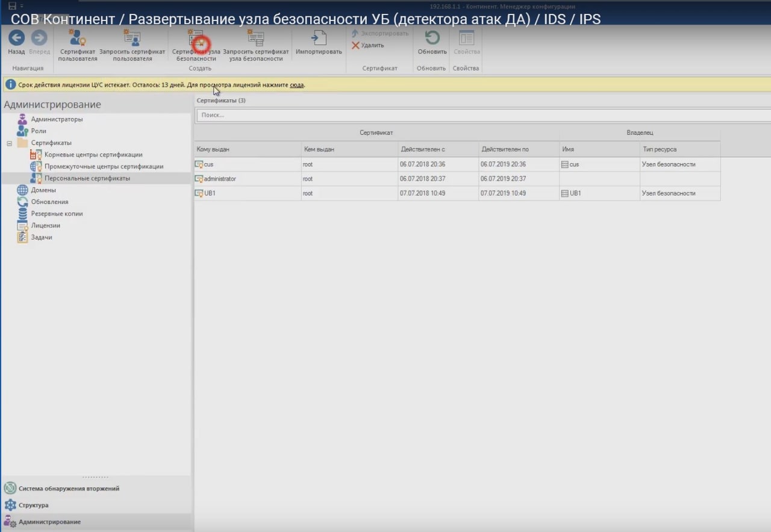Open Корневые центры сертификации
This screenshot has width=771, height=532.
(93, 155)
